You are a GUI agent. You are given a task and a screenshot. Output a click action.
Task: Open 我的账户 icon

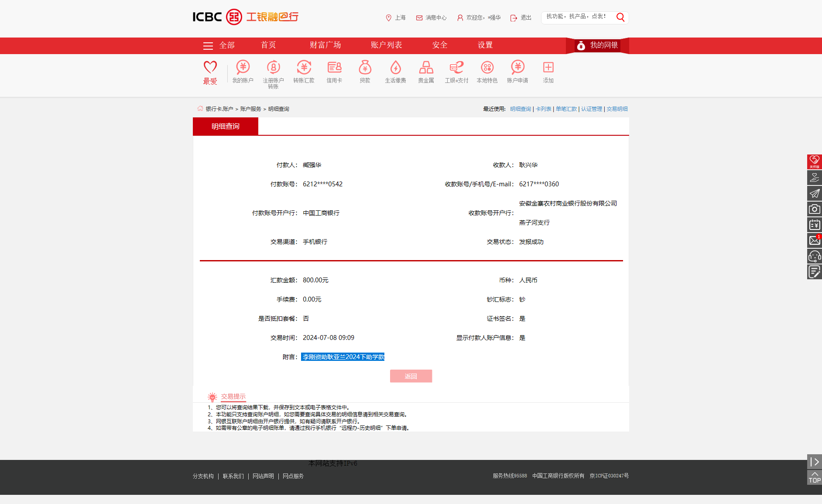[243, 72]
